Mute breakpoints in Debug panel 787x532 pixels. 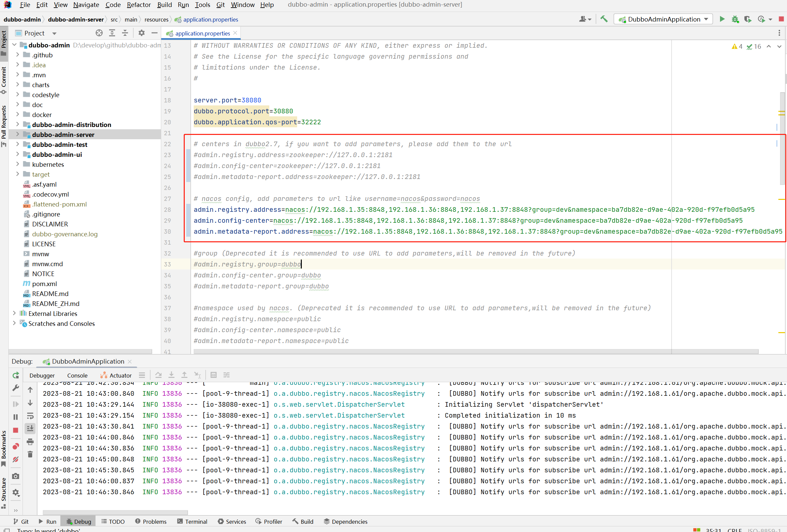pos(16,459)
